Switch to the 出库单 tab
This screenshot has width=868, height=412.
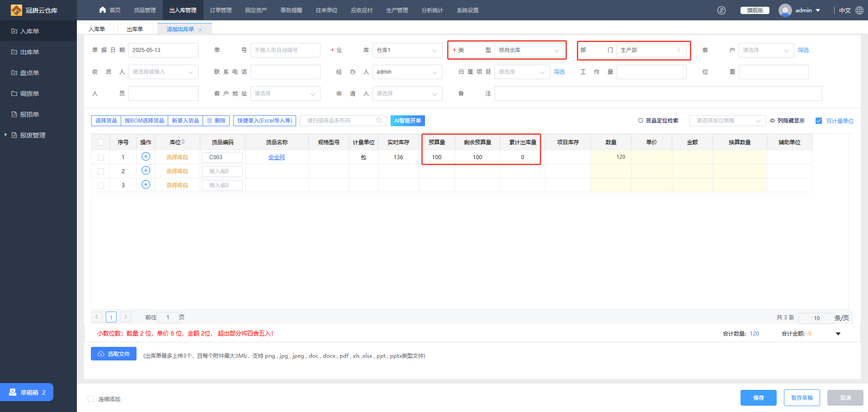[135, 29]
